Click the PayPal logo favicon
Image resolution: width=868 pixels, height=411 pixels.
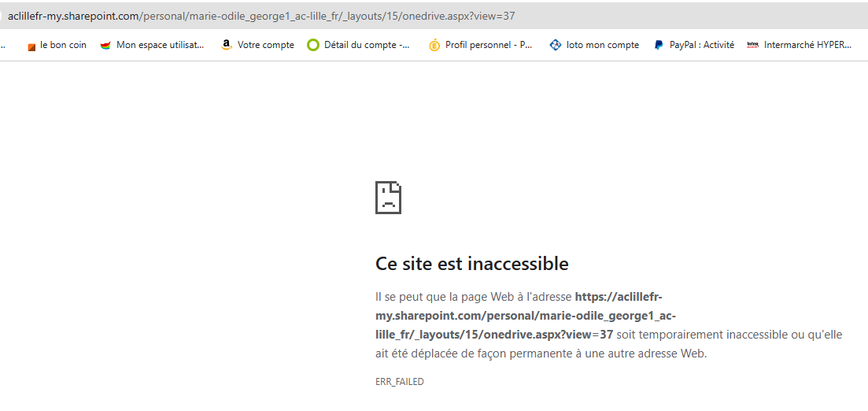tap(658, 46)
